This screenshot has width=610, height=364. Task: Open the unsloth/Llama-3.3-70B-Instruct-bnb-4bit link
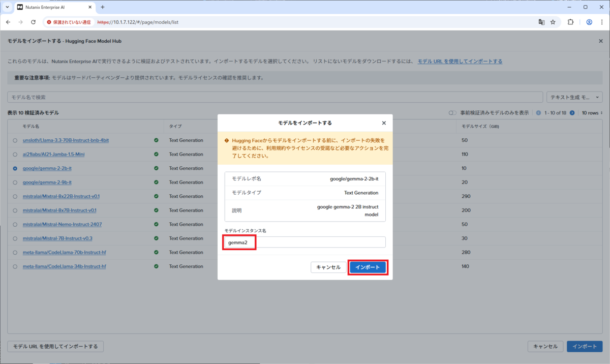tap(66, 140)
